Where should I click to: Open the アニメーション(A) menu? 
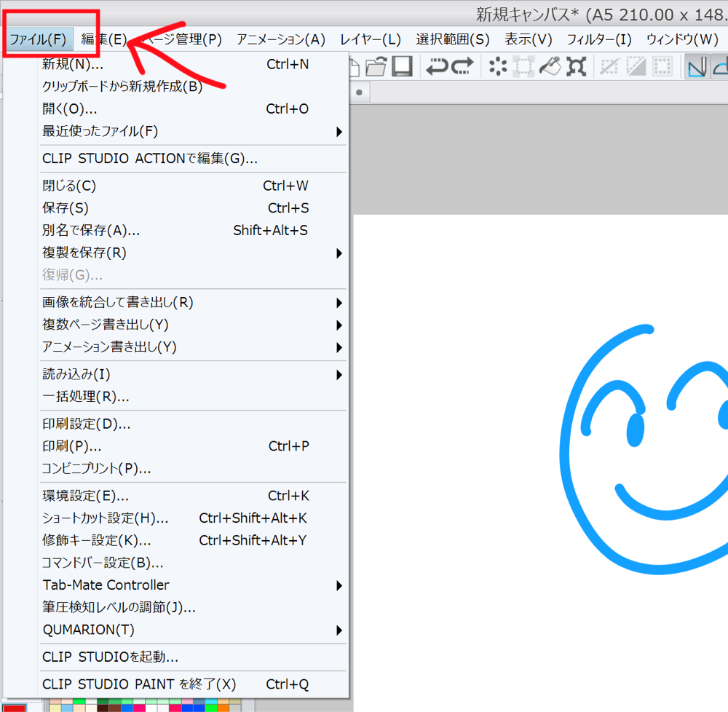click(281, 39)
